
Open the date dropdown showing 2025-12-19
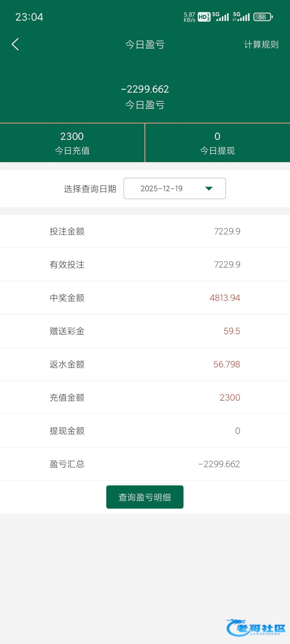coord(174,188)
